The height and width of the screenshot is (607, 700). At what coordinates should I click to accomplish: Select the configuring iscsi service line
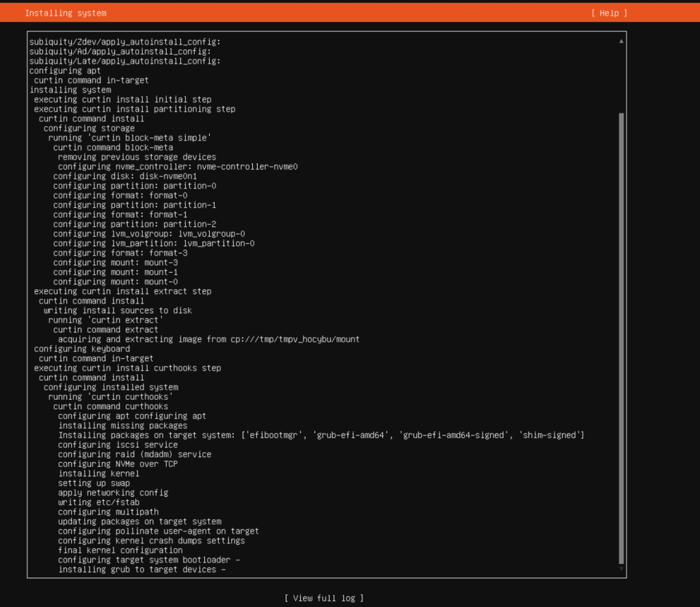tap(118, 444)
